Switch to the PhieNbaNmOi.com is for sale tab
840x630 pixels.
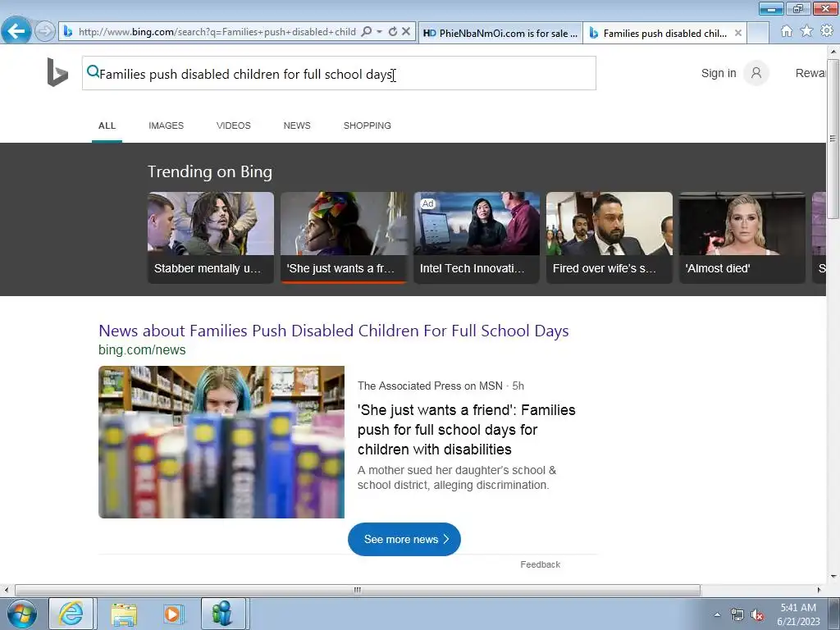(500, 33)
